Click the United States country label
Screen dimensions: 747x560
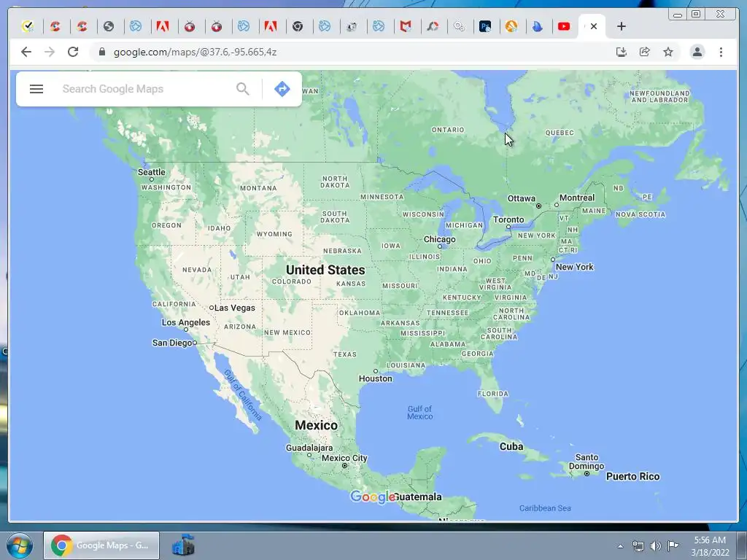[325, 270]
